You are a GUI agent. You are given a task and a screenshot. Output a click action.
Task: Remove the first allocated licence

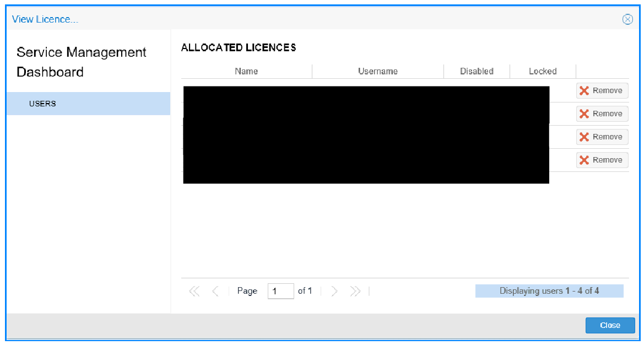click(x=602, y=91)
